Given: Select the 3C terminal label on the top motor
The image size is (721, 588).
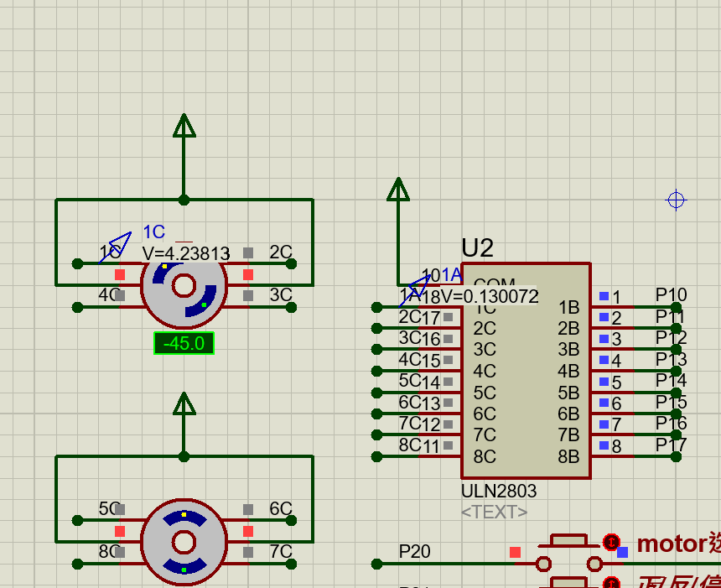Looking at the screenshot, I should click(x=281, y=295).
